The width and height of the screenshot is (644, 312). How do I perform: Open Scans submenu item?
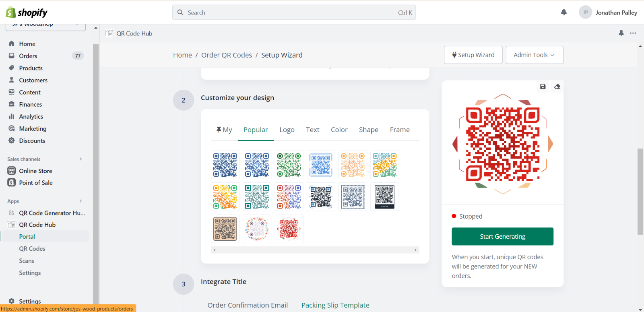pos(27,261)
